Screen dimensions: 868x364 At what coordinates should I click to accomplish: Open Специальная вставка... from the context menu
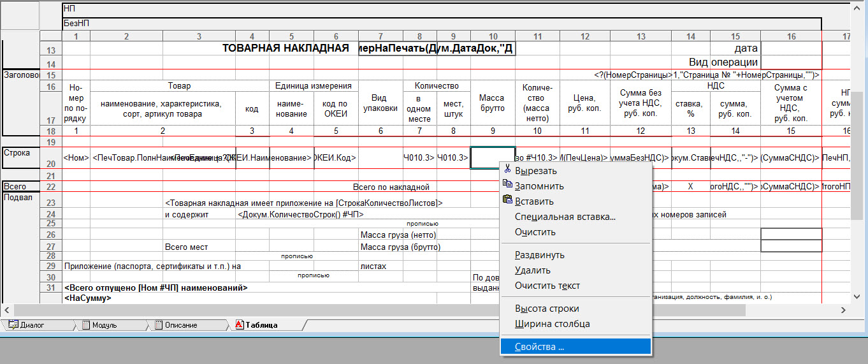(x=575, y=217)
